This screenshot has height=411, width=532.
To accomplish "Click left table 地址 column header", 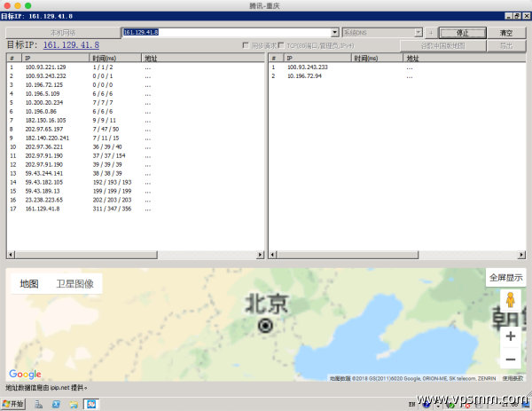I will pos(202,58).
